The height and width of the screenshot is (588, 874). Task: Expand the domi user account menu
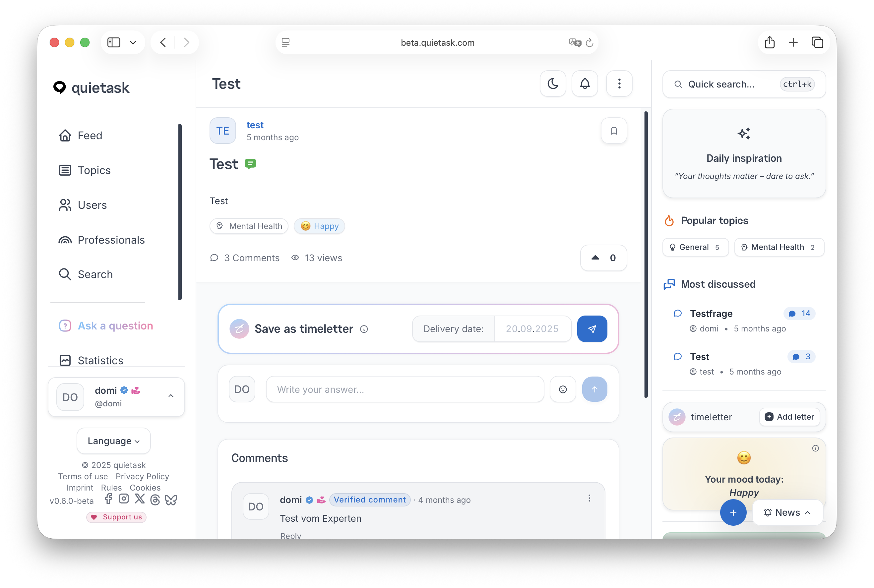[171, 396]
